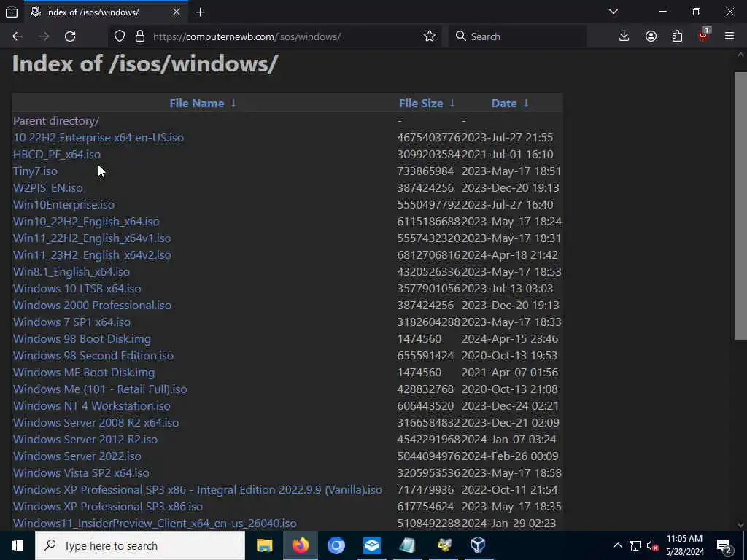Close the Index of /isos/windows/ tab

pos(177,12)
